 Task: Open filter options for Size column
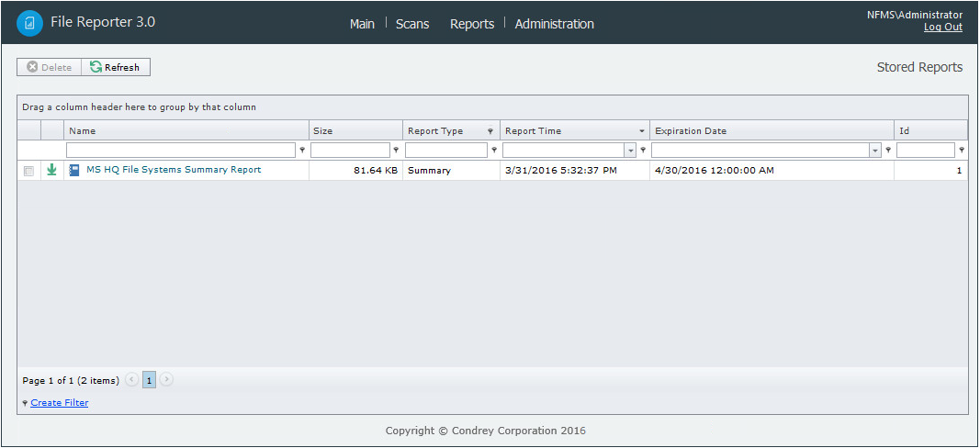(x=396, y=150)
